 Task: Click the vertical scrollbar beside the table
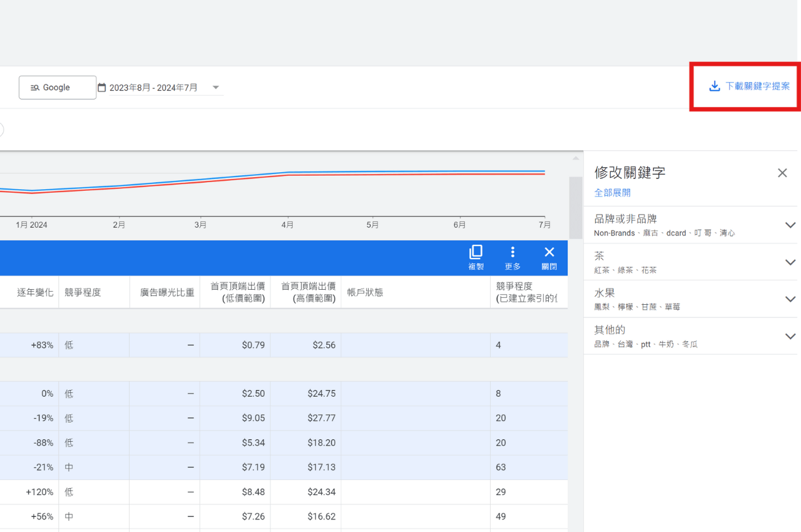(575, 208)
